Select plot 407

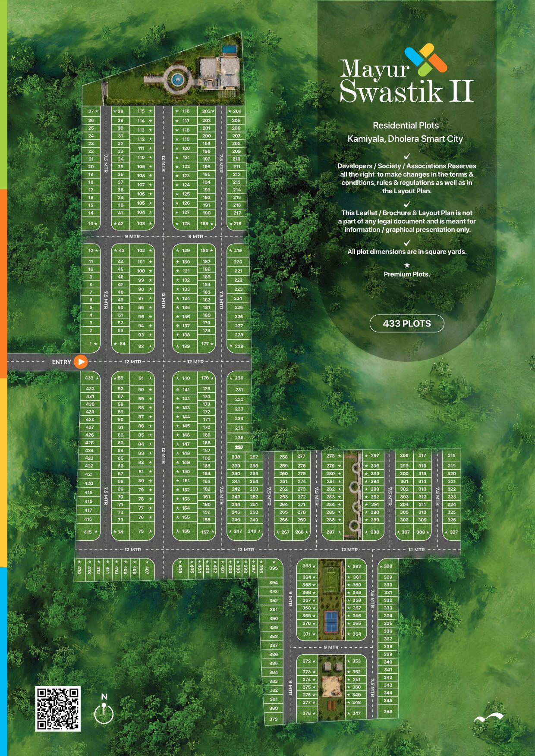pos(147,570)
